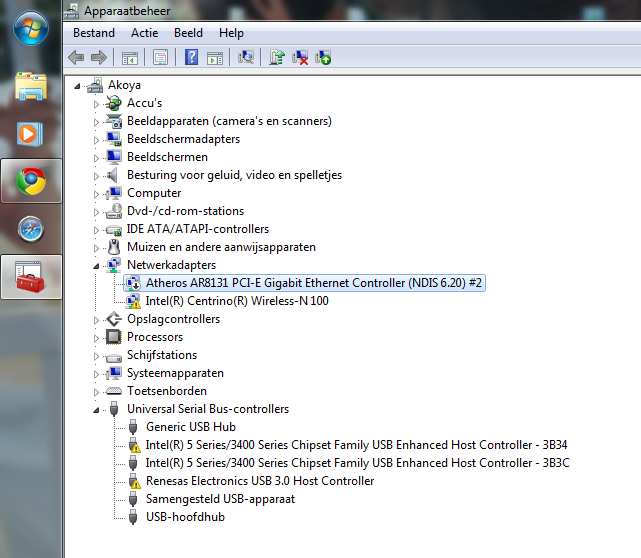The width and height of the screenshot is (641, 558).
Task: Select the red toolbox taskbar icon
Action: pyautogui.click(x=30, y=277)
